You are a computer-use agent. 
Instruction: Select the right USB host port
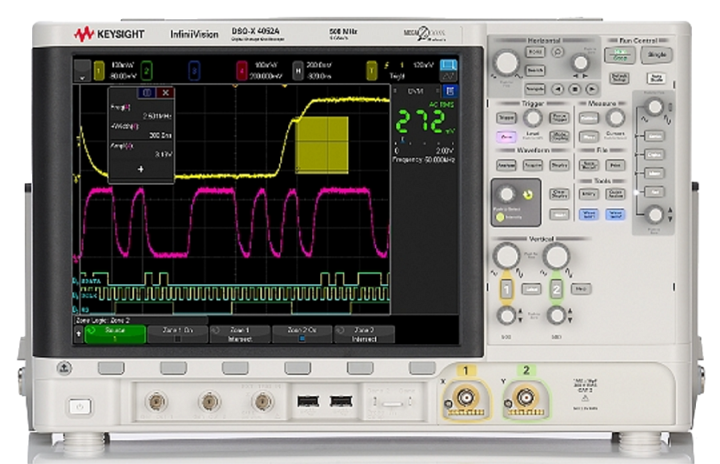[x=341, y=402]
